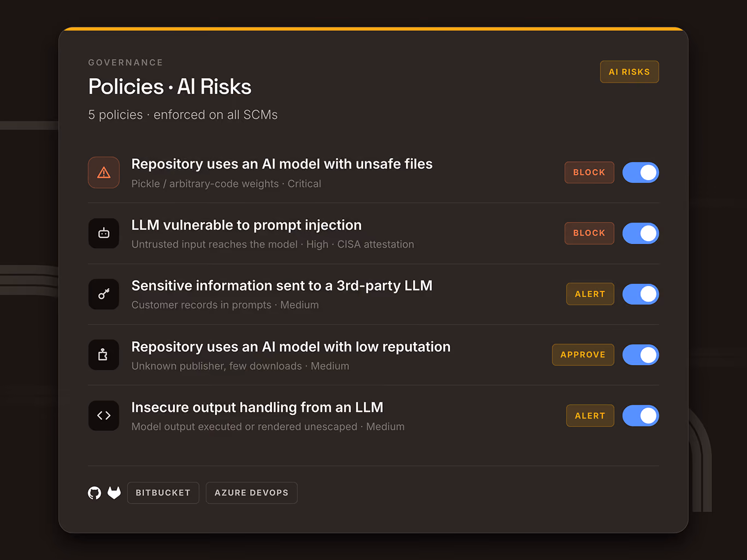Click the ALERT badge on sensitive information row
Image resolution: width=747 pixels, height=560 pixels.
(590, 294)
